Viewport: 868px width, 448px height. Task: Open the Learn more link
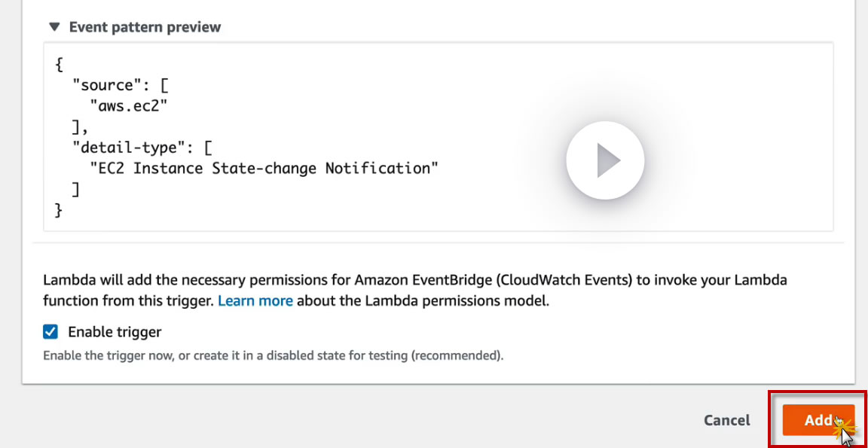click(255, 301)
